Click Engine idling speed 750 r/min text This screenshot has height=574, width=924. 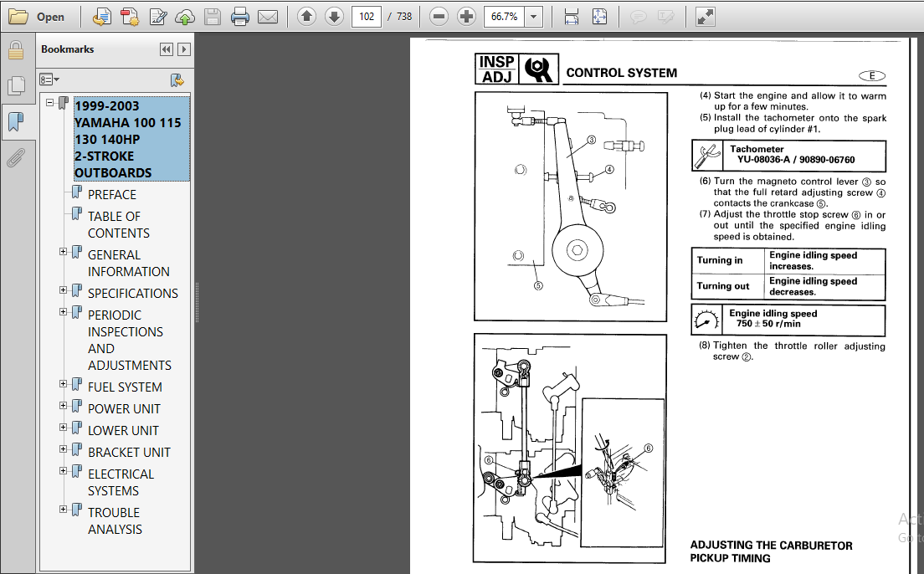[x=773, y=318]
